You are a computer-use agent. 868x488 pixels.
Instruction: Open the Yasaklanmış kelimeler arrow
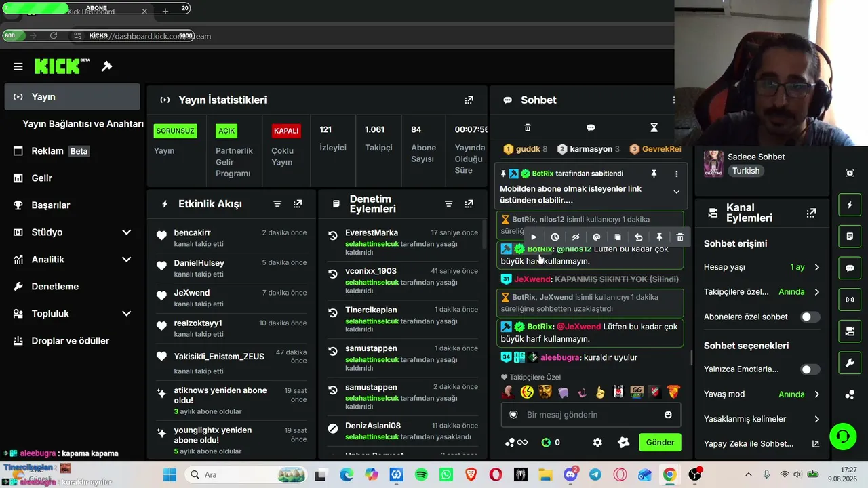pyautogui.click(x=816, y=420)
